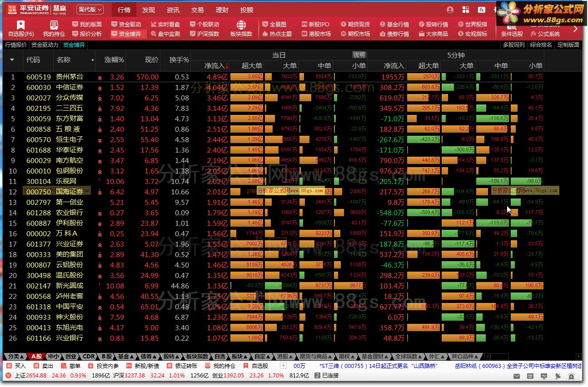Image resolution: width=588 pixels, height=387 pixels.
Task: Open 港股市场 toolbar item
Action: 316,34
